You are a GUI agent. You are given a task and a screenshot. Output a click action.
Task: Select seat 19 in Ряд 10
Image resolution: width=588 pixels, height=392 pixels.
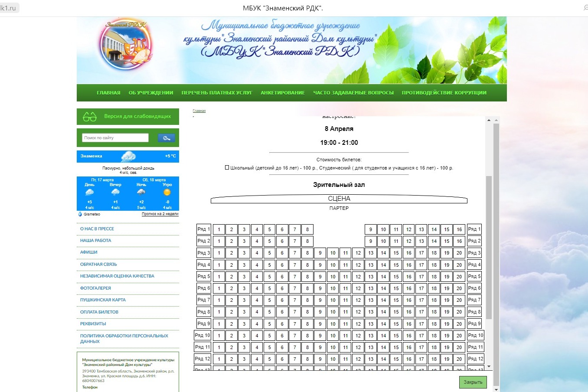tap(447, 336)
